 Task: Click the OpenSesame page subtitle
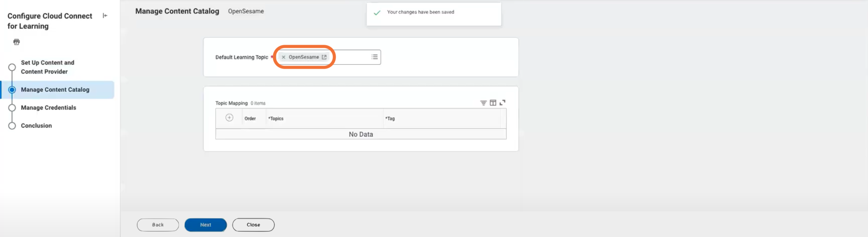click(x=246, y=11)
